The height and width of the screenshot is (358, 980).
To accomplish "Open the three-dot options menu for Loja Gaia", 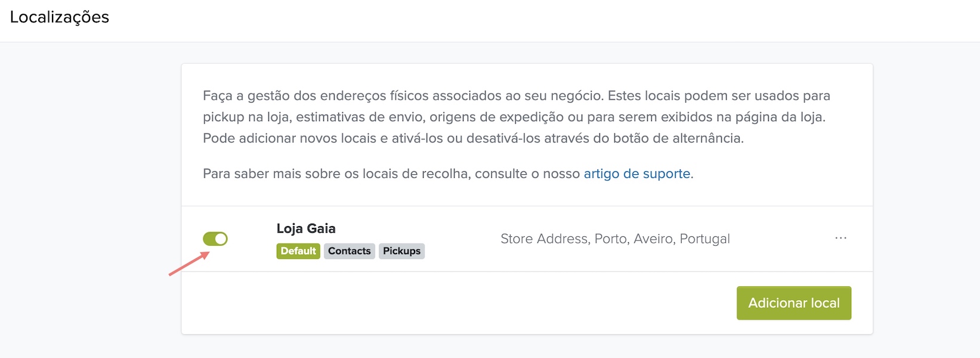I will click(840, 238).
